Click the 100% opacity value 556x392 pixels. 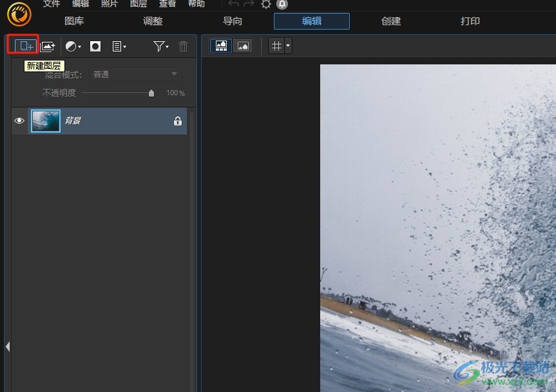175,93
